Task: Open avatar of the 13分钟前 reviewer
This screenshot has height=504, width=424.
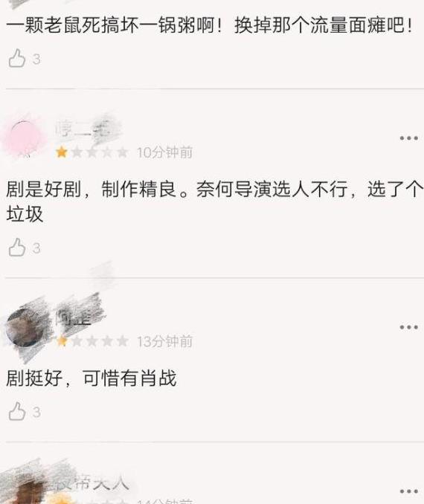Action: coord(25,327)
